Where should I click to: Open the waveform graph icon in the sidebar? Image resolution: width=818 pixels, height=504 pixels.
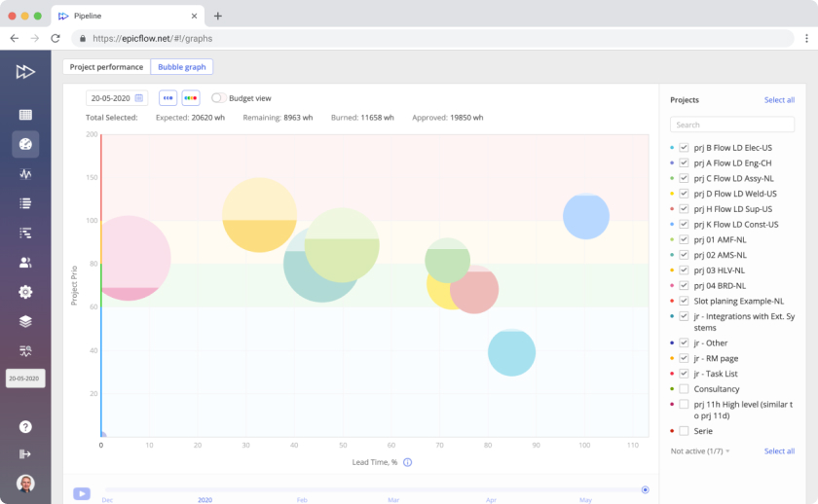tap(25, 174)
